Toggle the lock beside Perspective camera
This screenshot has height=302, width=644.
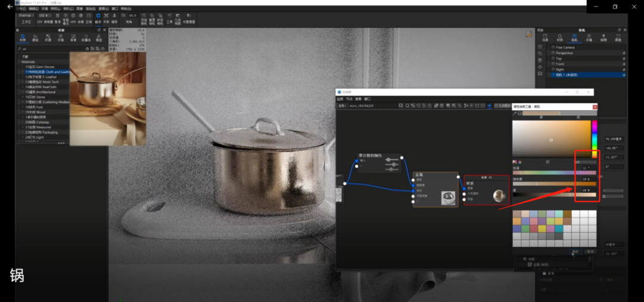pyautogui.click(x=624, y=53)
